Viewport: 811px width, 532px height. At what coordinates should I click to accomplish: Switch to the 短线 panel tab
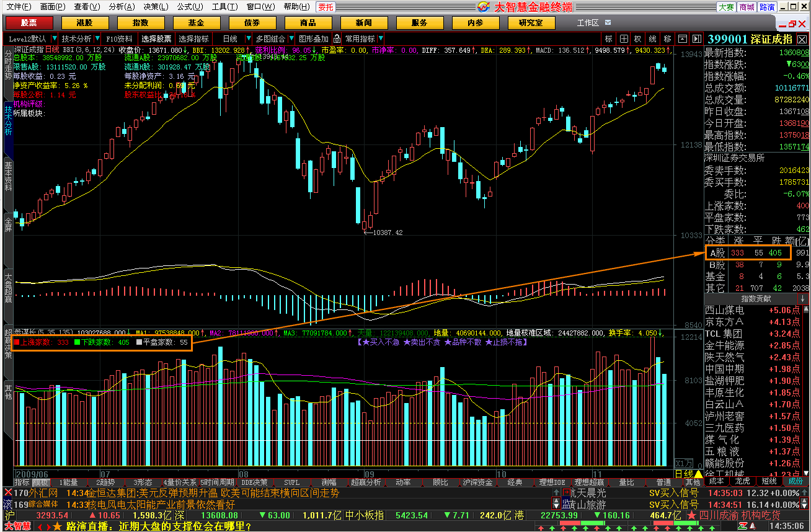[x=769, y=481]
